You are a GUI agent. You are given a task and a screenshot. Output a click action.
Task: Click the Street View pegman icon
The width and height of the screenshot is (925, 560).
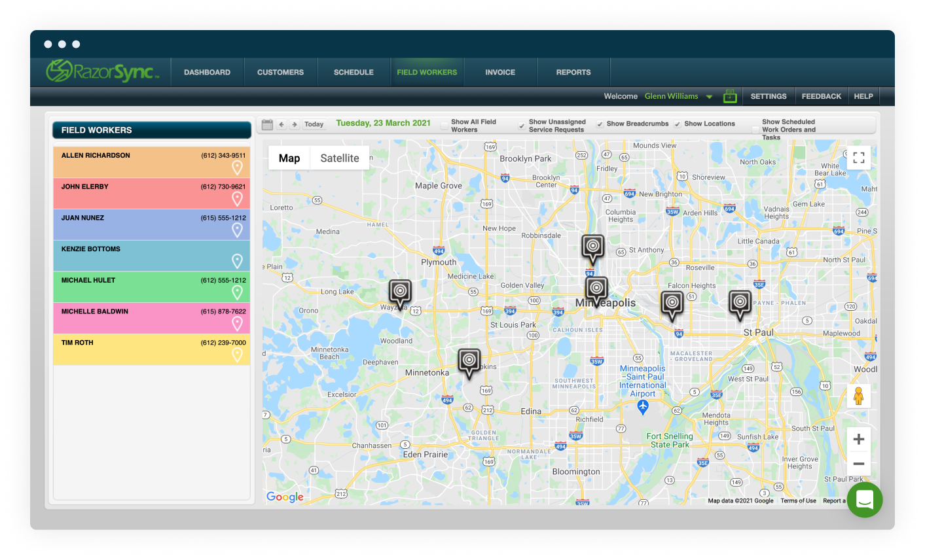859,396
